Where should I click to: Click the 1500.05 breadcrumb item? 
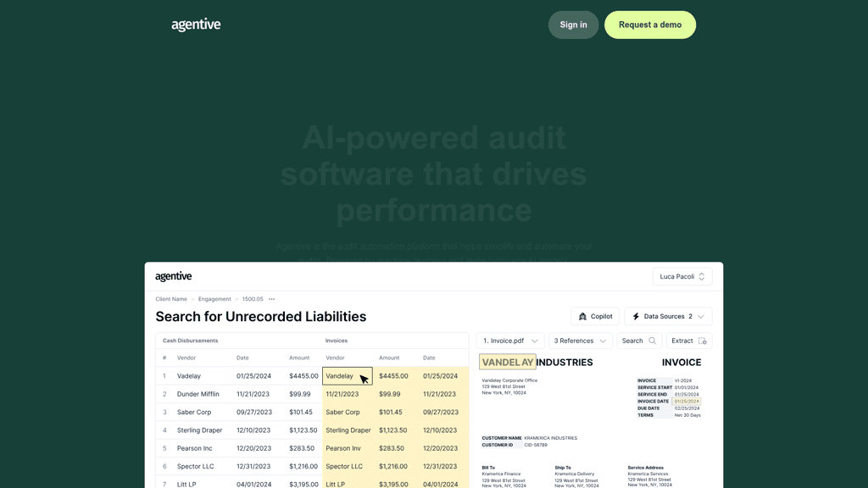pos(253,299)
